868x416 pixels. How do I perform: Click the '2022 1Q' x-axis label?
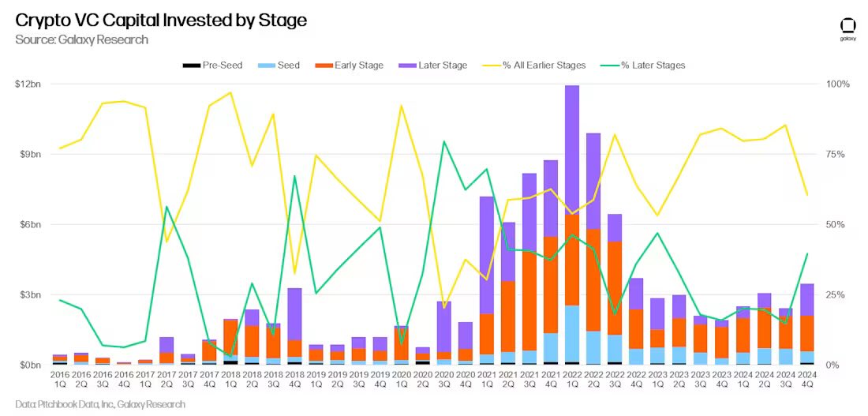coord(572,381)
